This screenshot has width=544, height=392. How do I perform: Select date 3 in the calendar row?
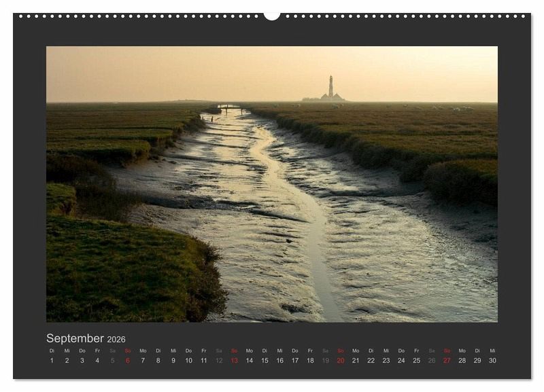pos(82,361)
